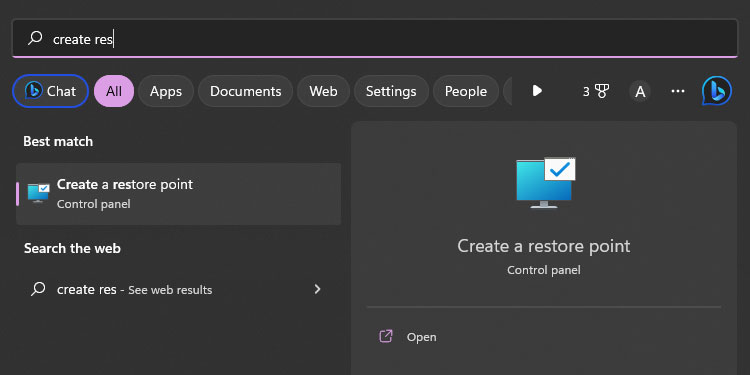Show more filters with the arrow button

pos(537,91)
